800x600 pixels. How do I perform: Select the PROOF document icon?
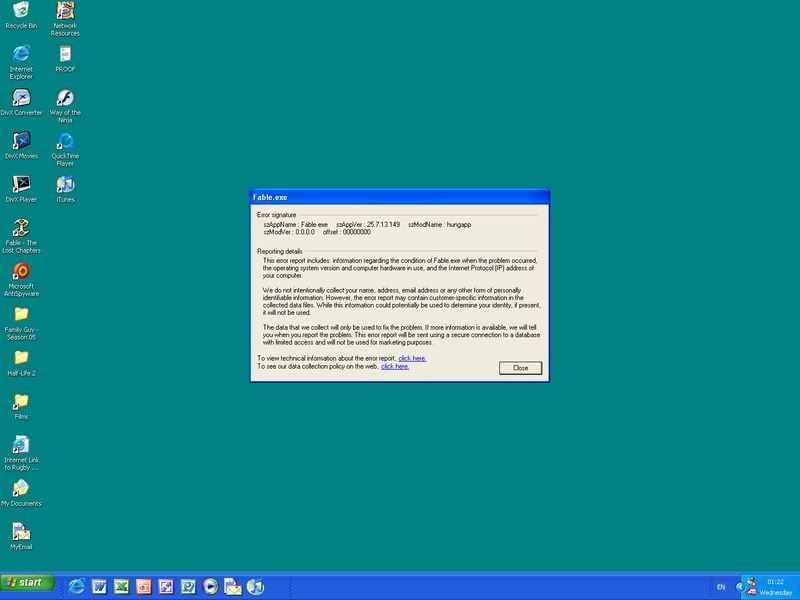point(65,58)
